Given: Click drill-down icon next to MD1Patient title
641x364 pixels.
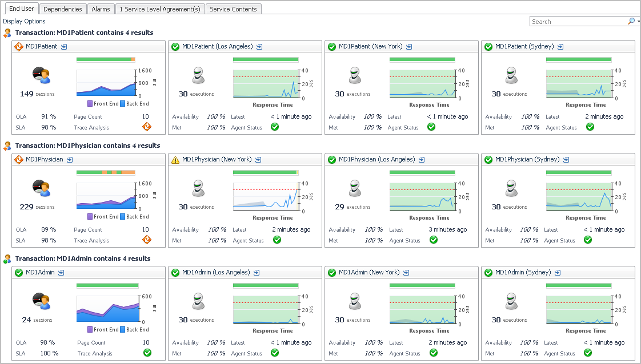Looking at the screenshot, I should [64, 47].
